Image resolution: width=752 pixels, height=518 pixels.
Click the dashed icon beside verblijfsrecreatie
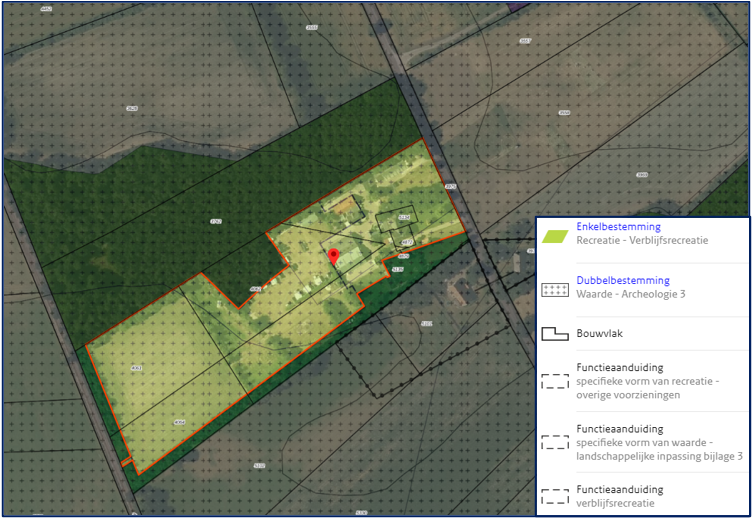coord(555,496)
